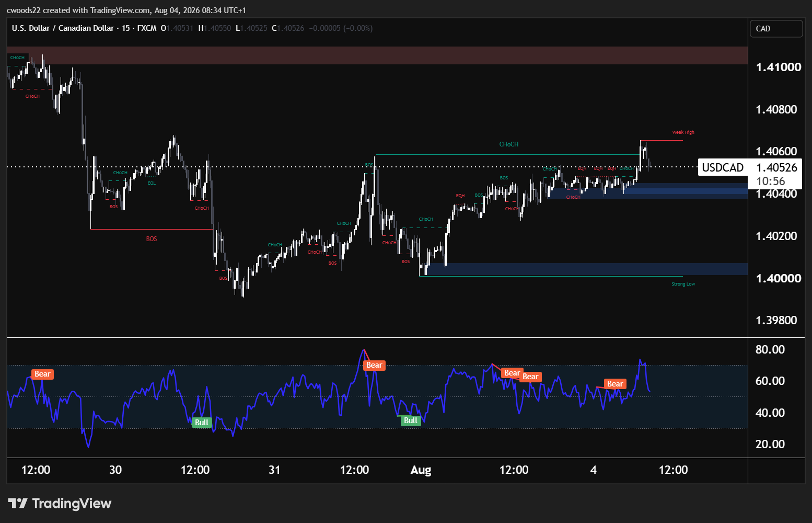Click the Aug label on time axis

(x=421, y=470)
